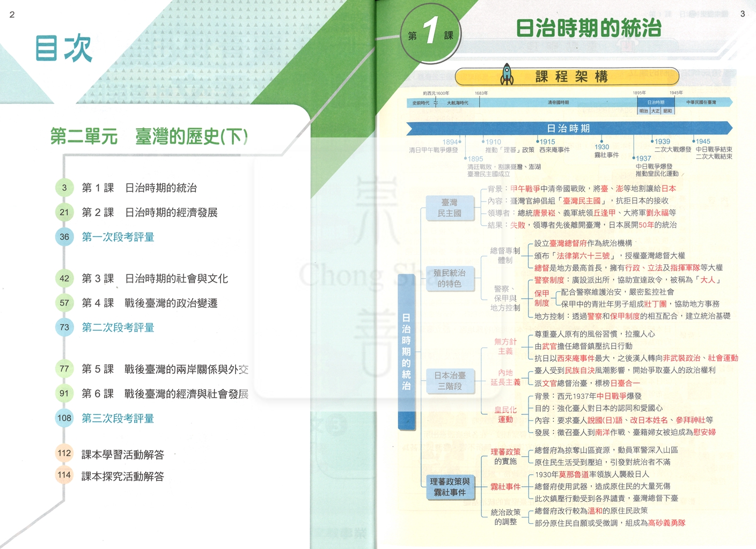This screenshot has height=549, width=756.
Task: Click the orange page circle numbered 112
Action: [x=64, y=454]
